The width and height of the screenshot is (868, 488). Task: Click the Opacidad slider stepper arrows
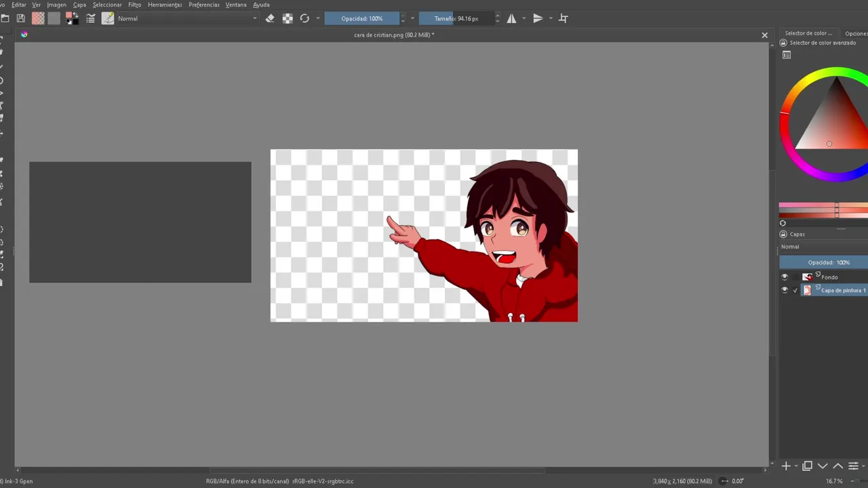[x=403, y=18]
